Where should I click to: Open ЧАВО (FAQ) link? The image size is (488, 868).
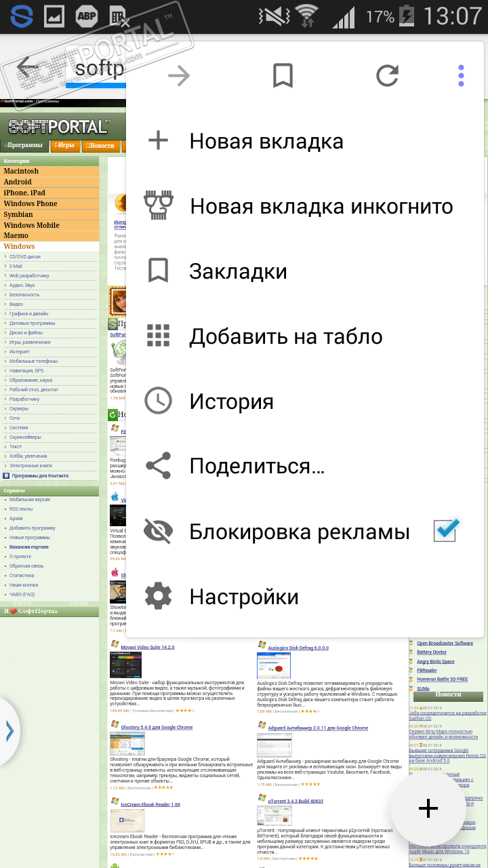[22, 595]
